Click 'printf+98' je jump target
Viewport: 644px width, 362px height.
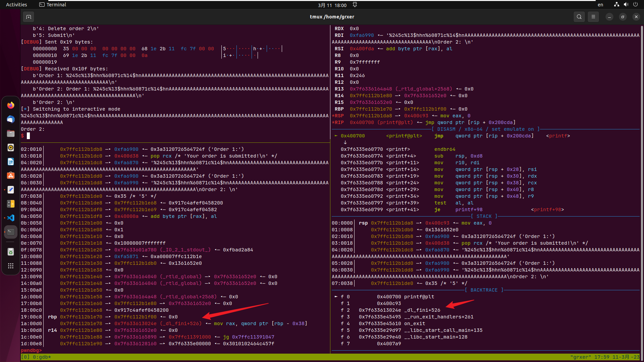(x=469, y=209)
